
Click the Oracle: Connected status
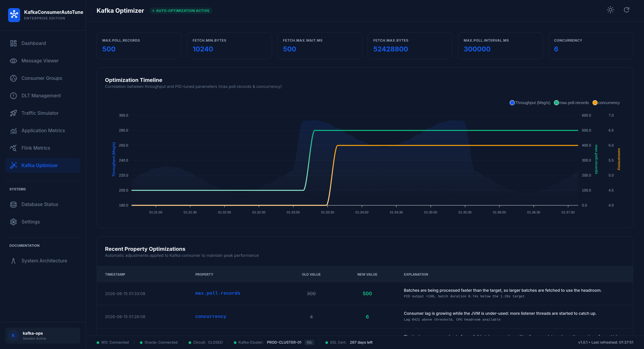click(159, 342)
